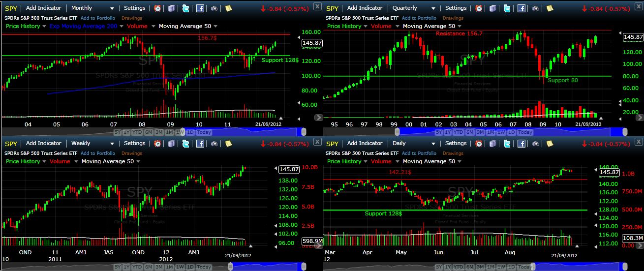This screenshot has height=271, width=644.
Task: Click Drawings link in Monthly chart
Action: coord(131,18)
